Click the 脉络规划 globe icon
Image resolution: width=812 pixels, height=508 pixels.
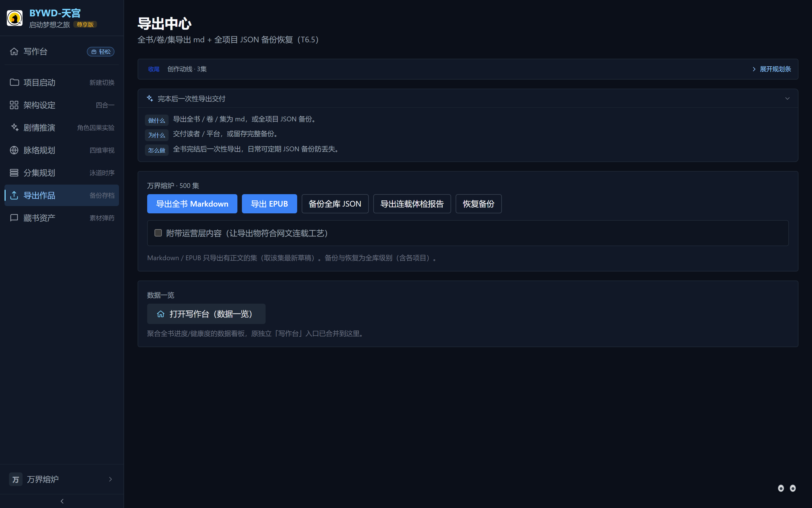[x=14, y=150]
